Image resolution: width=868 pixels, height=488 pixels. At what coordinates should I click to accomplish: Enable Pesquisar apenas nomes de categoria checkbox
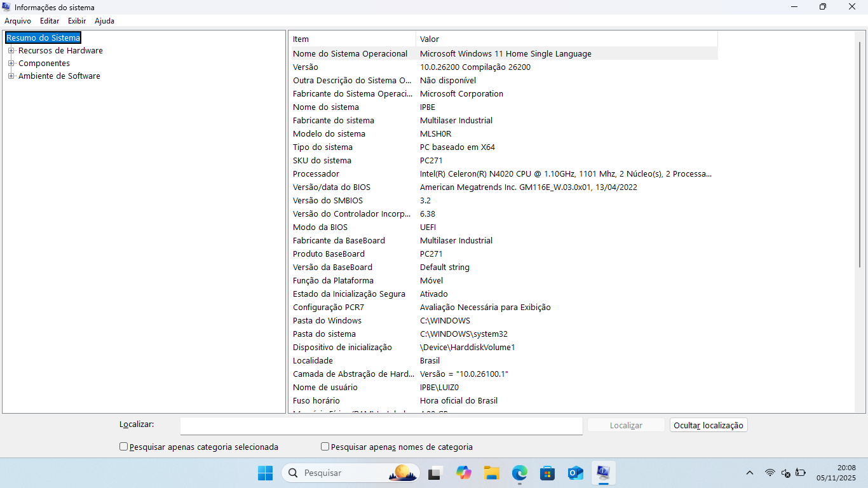tap(325, 447)
